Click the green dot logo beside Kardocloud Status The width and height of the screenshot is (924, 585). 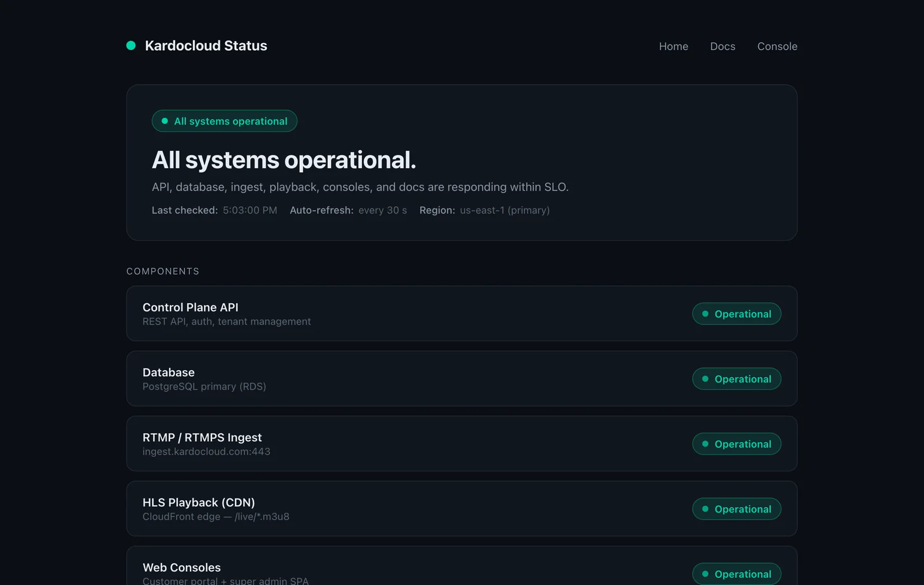pyautogui.click(x=131, y=46)
